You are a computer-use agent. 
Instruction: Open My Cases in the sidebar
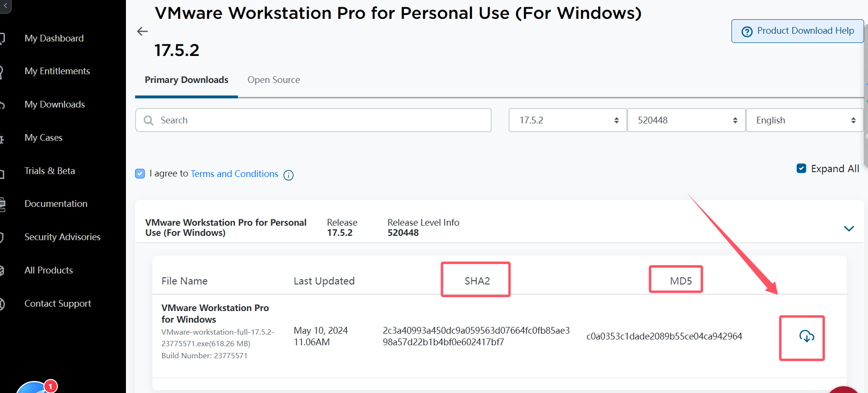click(x=43, y=137)
